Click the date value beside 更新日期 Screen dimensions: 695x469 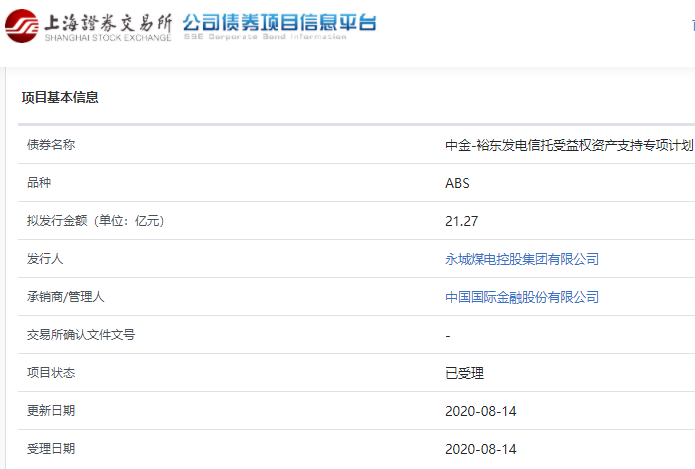480,411
